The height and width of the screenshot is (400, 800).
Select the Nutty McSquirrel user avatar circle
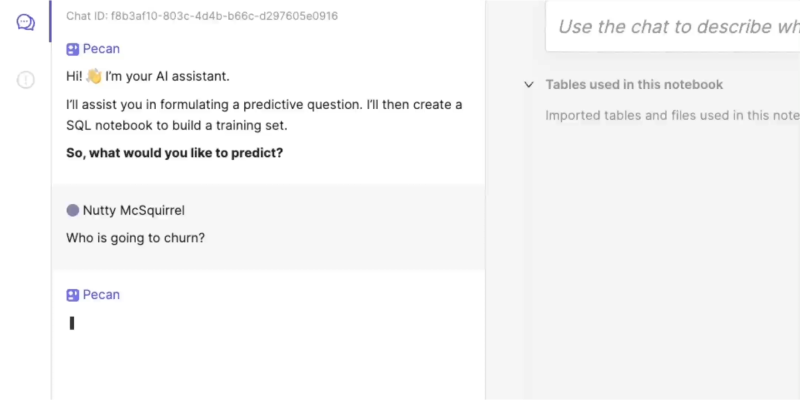(72, 210)
